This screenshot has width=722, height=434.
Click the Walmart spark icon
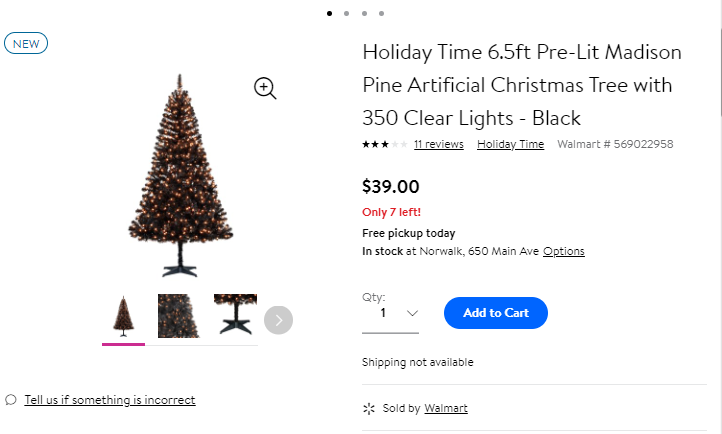click(x=368, y=408)
